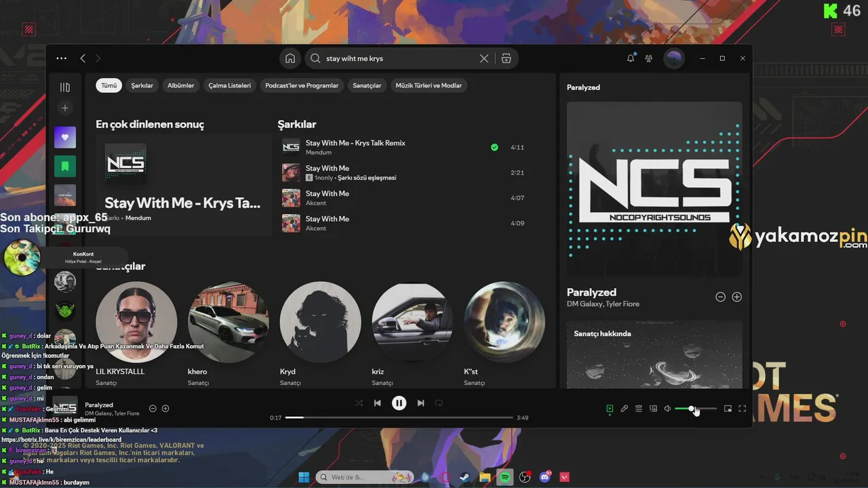This screenshot has width=868, height=488.
Task: Open top result Stay With Me card
Action: tap(183, 184)
